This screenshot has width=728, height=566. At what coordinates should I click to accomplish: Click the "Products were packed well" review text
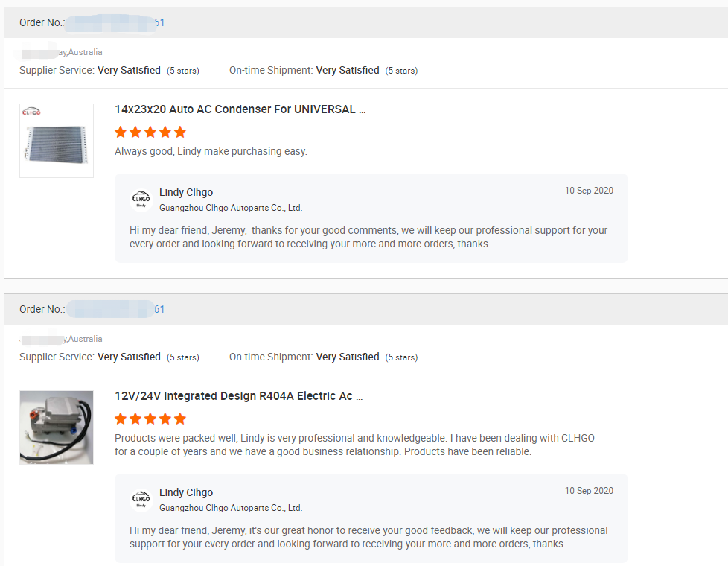[354, 445]
